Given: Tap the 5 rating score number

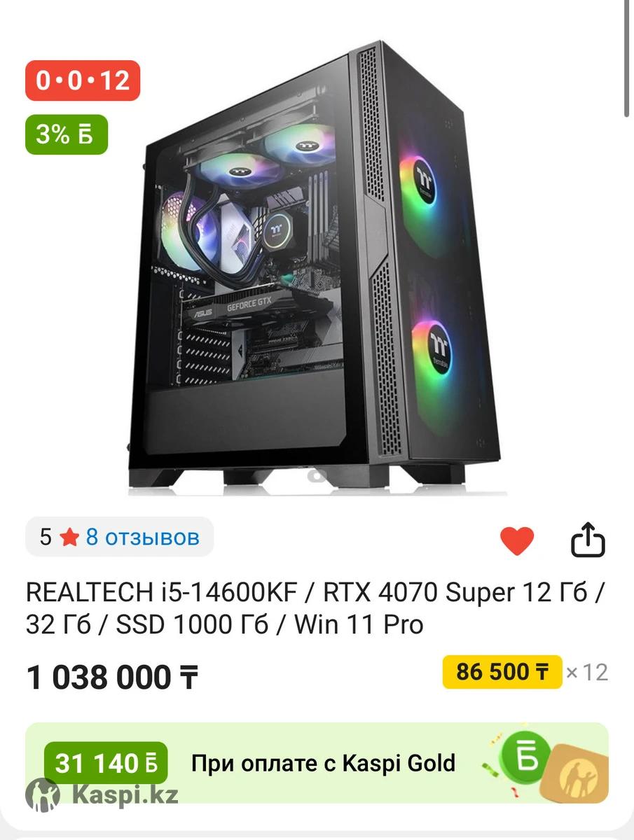Looking at the screenshot, I should (x=46, y=538).
